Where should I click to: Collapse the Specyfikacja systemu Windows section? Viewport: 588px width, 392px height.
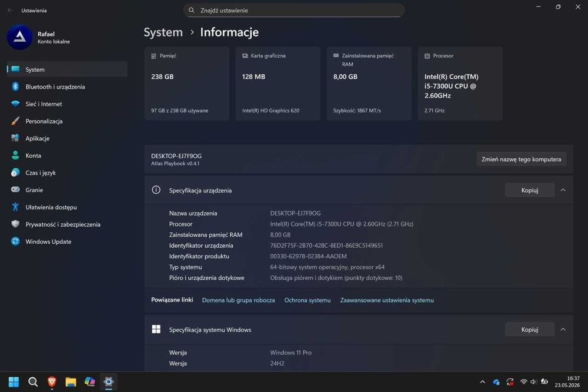click(563, 329)
